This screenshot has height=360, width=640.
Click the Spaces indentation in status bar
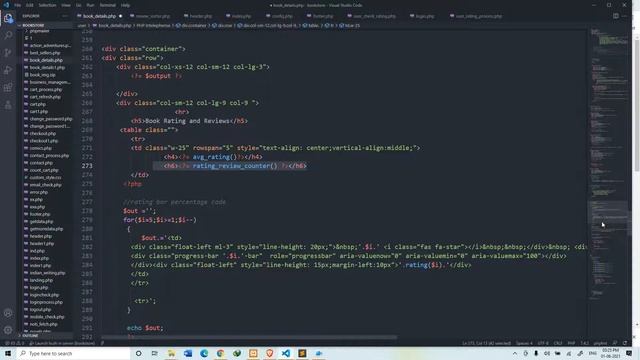click(x=524, y=343)
